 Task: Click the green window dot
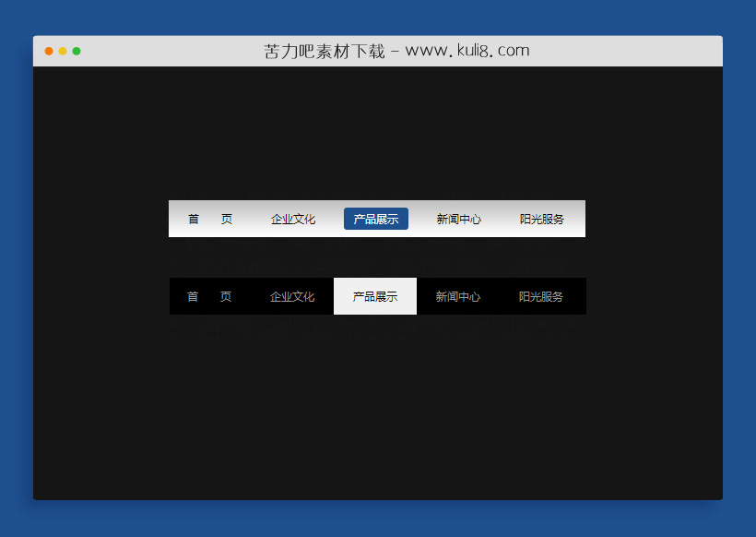[77, 52]
